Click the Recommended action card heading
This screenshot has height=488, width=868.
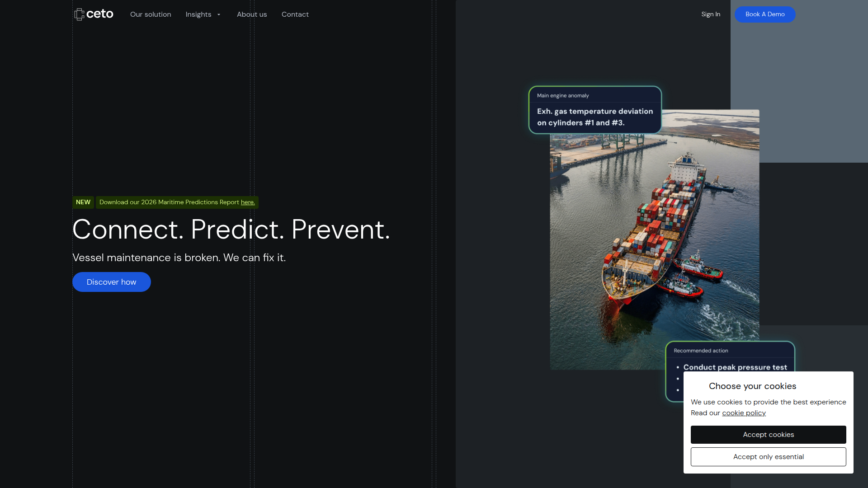point(701,351)
